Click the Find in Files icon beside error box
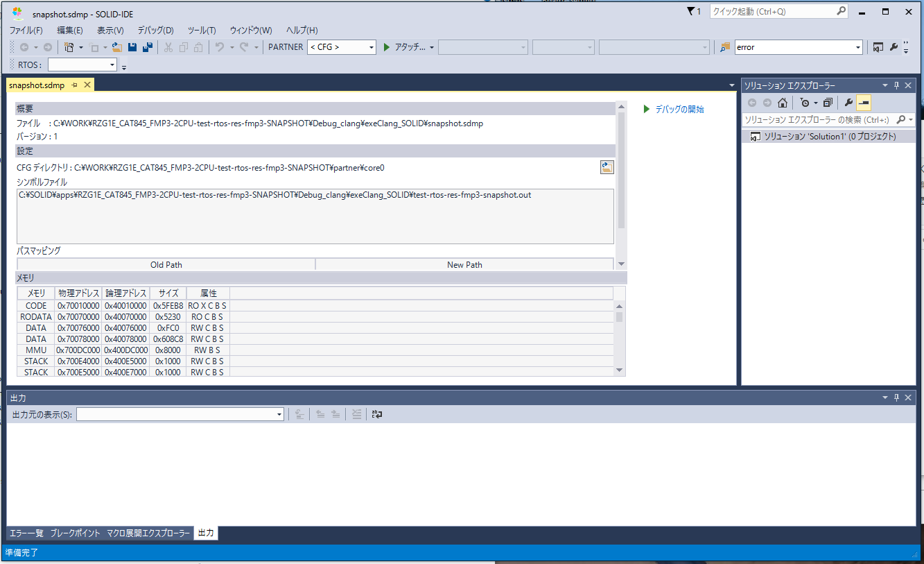924x564 pixels. tap(725, 47)
